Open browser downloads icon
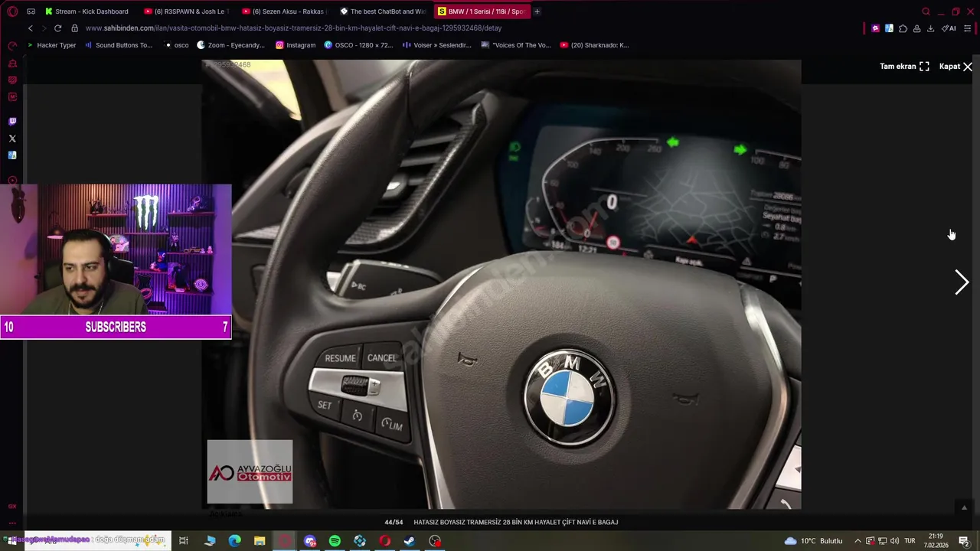This screenshot has height=551, width=980. [930, 28]
